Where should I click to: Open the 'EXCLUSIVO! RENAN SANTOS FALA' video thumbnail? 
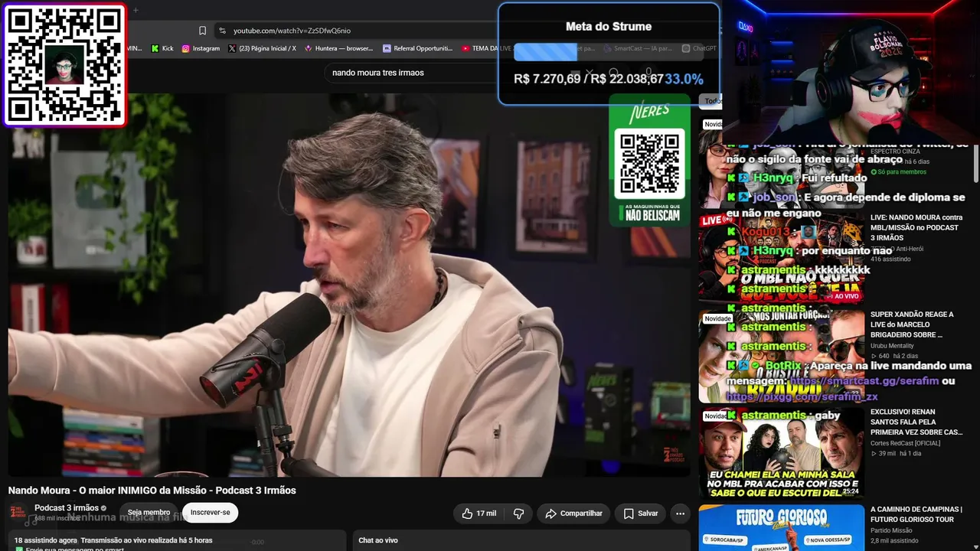pyautogui.click(x=781, y=454)
